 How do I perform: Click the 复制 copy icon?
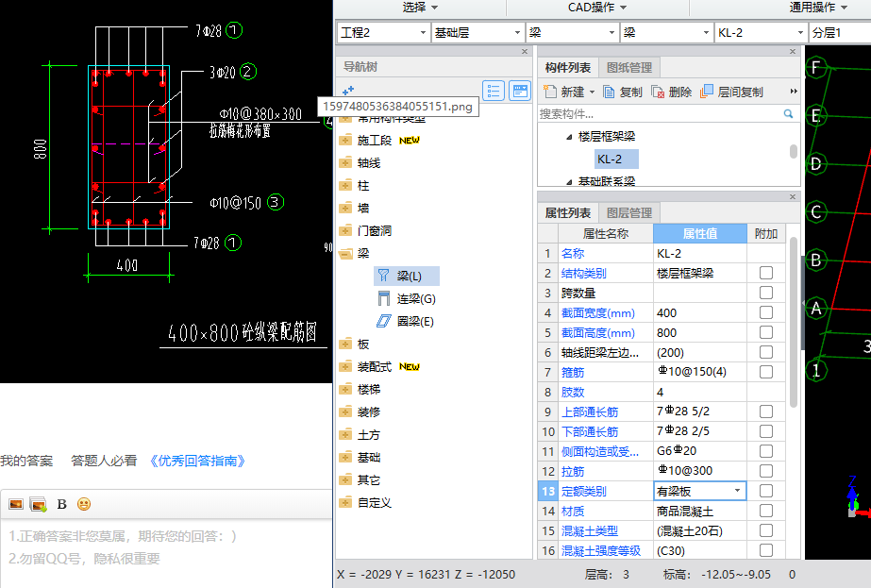(x=609, y=92)
